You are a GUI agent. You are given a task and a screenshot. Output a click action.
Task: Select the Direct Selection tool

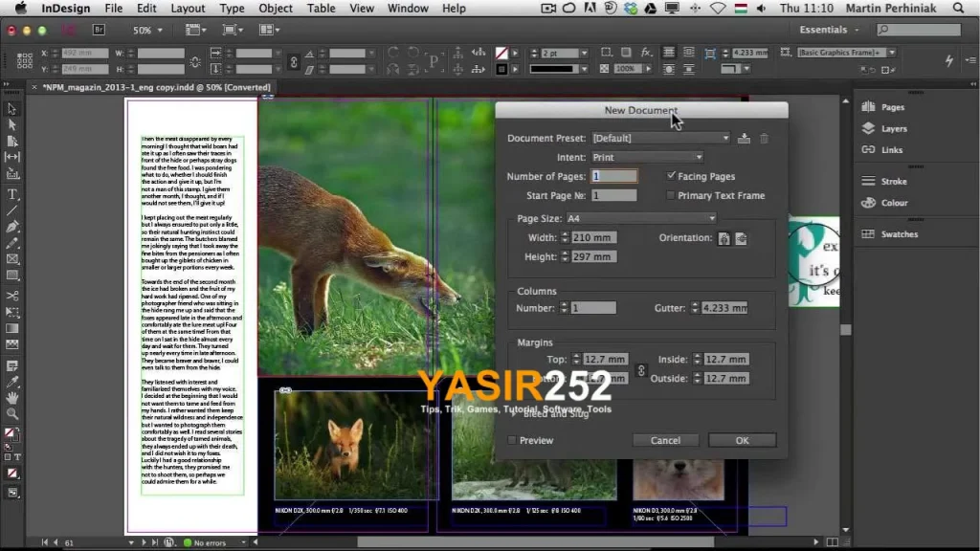click(11, 124)
